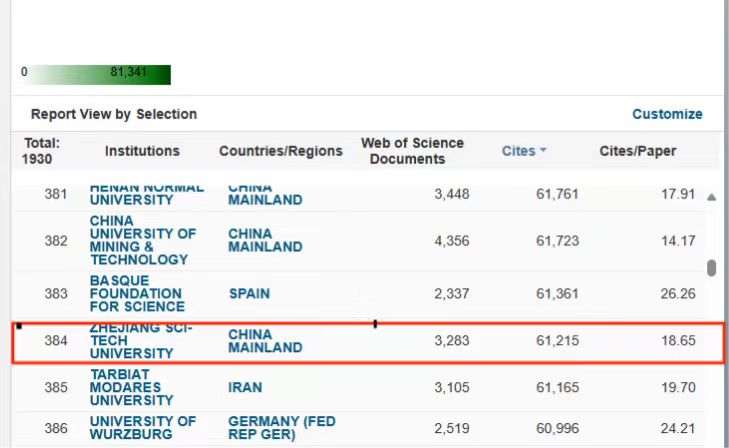Click Spain country link

(249, 294)
